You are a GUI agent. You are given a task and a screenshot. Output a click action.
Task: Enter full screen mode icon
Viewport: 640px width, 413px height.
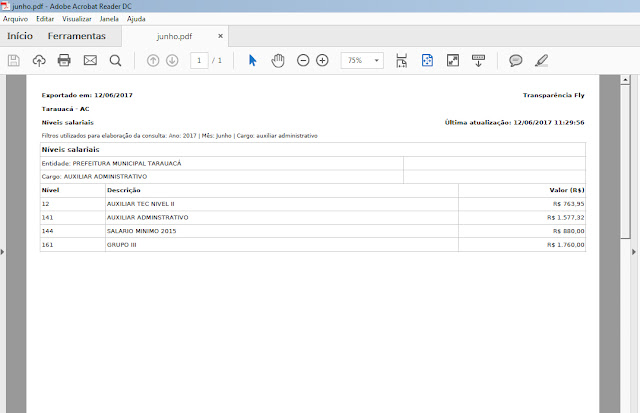tap(453, 60)
